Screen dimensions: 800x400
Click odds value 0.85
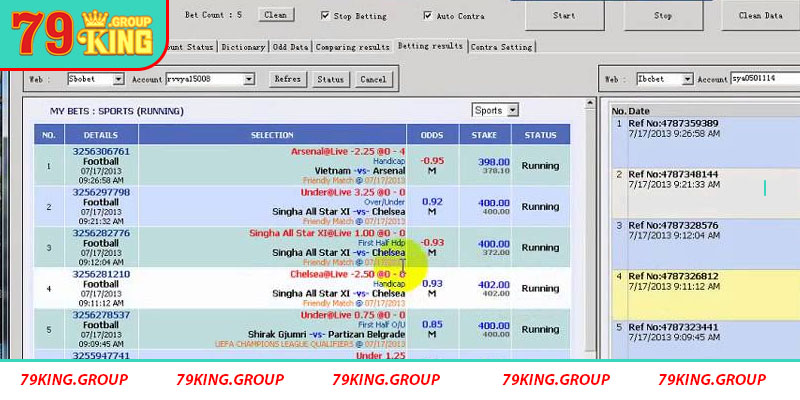(432, 324)
